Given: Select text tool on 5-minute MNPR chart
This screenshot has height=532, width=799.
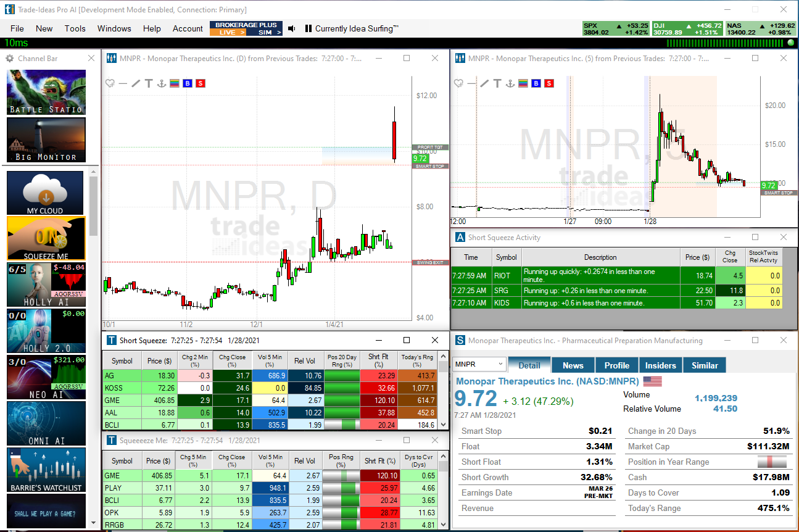Looking at the screenshot, I should (497, 83).
